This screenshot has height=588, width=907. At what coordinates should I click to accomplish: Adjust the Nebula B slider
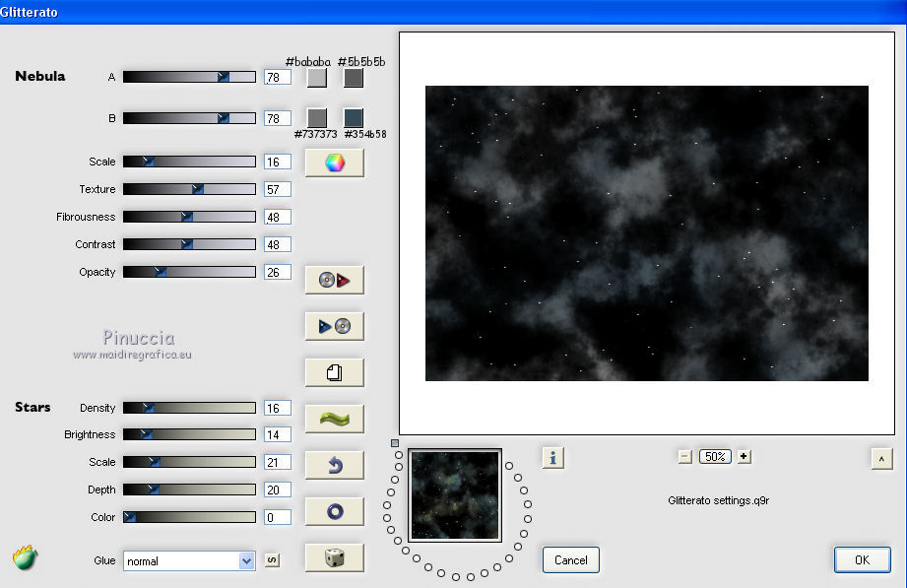pyautogui.click(x=189, y=118)
